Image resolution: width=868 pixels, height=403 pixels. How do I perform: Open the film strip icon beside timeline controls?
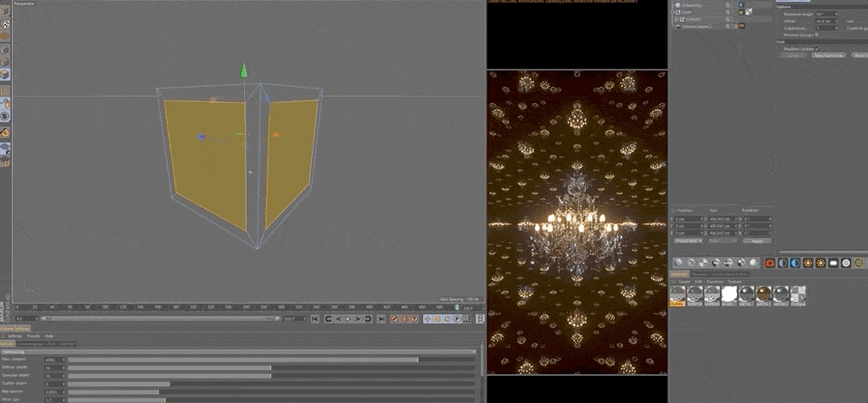[480, 319]
